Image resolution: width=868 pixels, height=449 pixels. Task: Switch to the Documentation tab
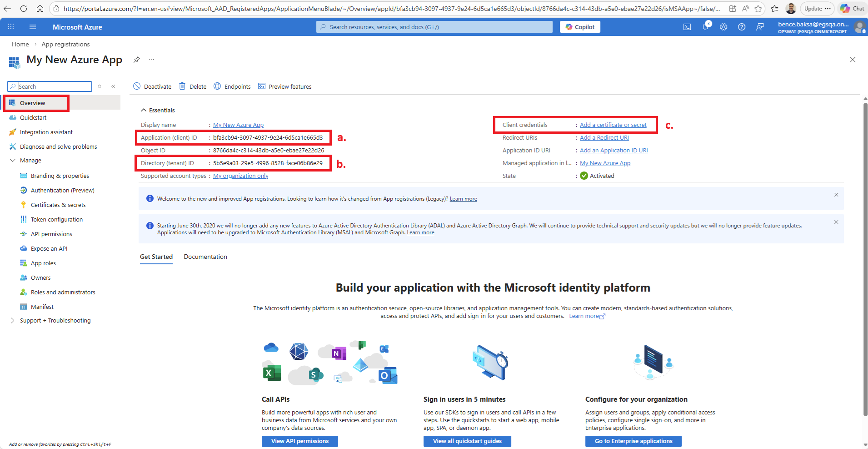click(205, 257)
